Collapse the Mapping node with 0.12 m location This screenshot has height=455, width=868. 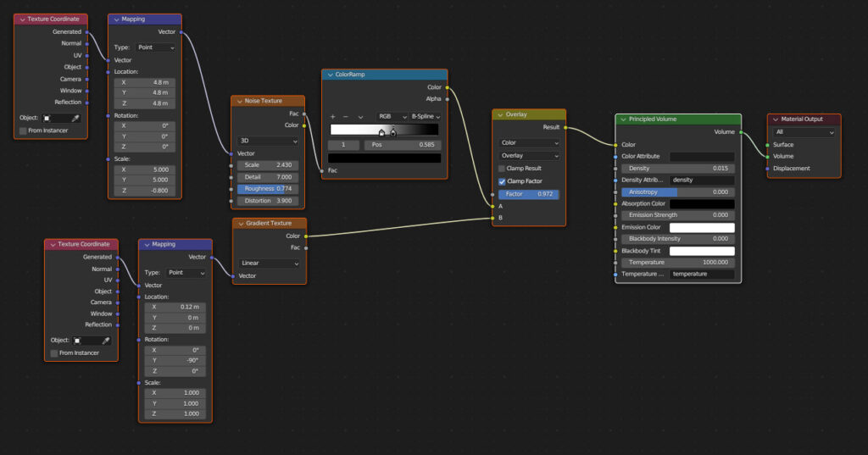[147, 245]
